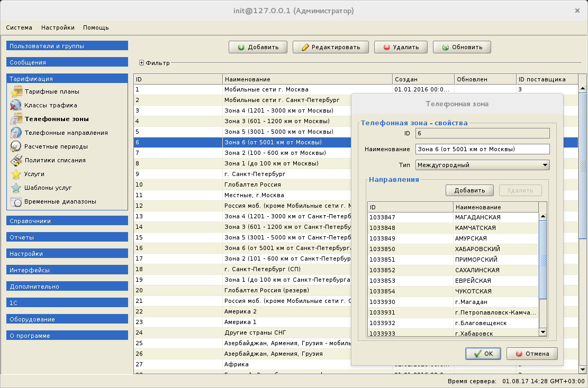Open the Тип dropdown showing Междугородный

tap(482, 165)
